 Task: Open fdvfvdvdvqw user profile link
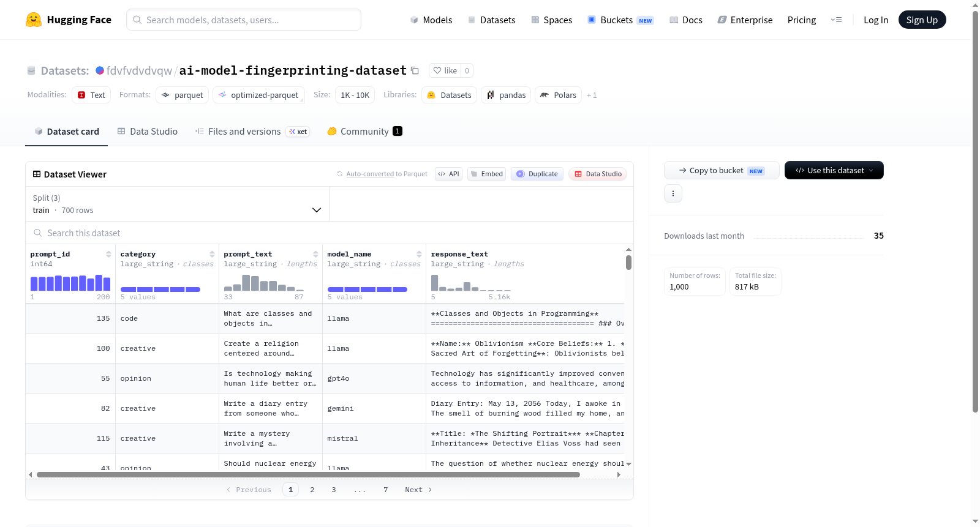pyautogui.click(x=139, y=70)
